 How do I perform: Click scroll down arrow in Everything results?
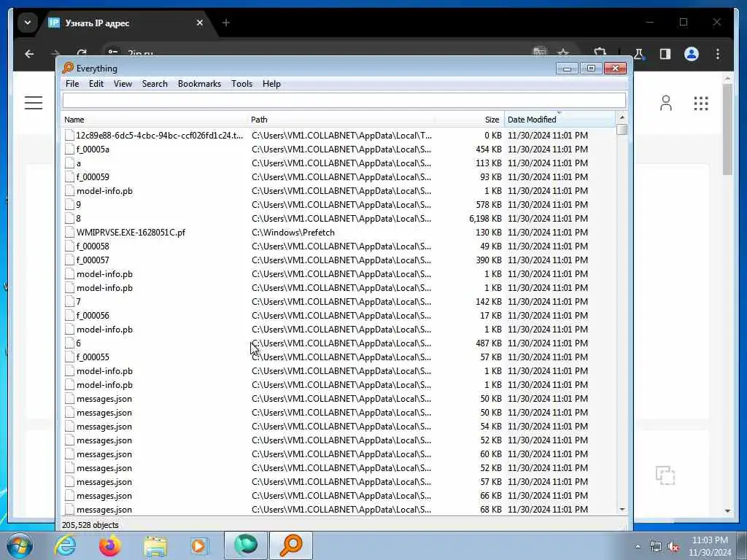pos(622,509)
